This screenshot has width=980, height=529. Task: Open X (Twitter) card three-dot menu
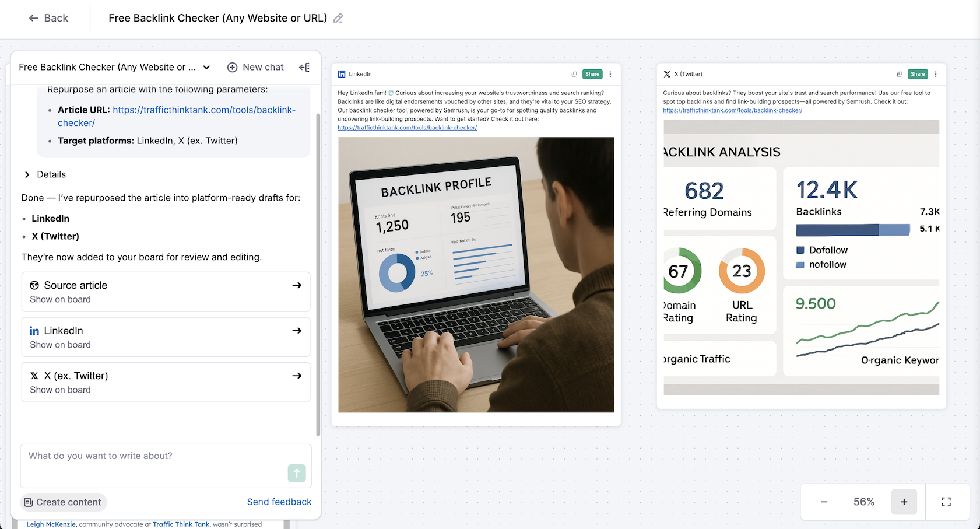pos(936,74)
